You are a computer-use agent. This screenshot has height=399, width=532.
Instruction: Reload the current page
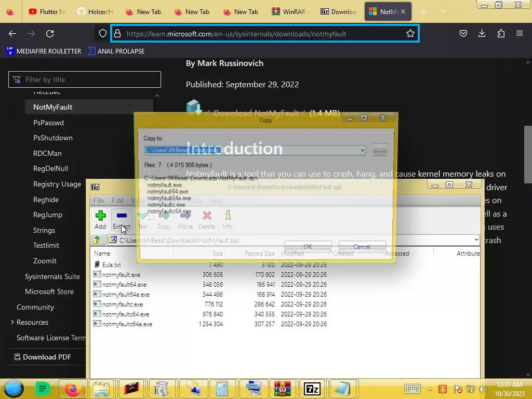50,34
